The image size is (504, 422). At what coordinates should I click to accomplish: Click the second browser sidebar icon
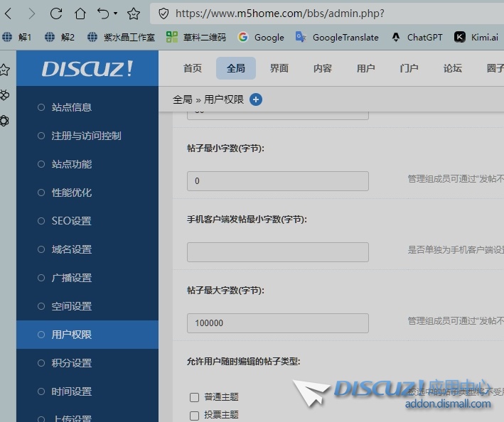pyautogui.click(x=4, y=95)
